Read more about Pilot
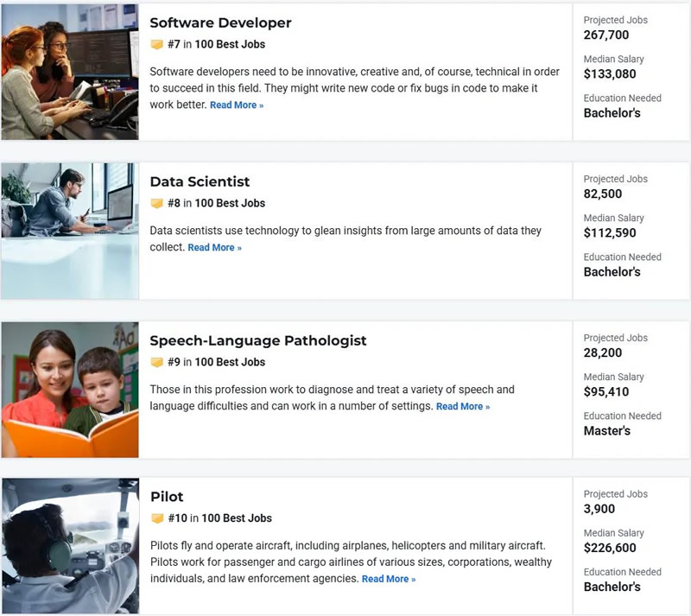 (388, 579)
